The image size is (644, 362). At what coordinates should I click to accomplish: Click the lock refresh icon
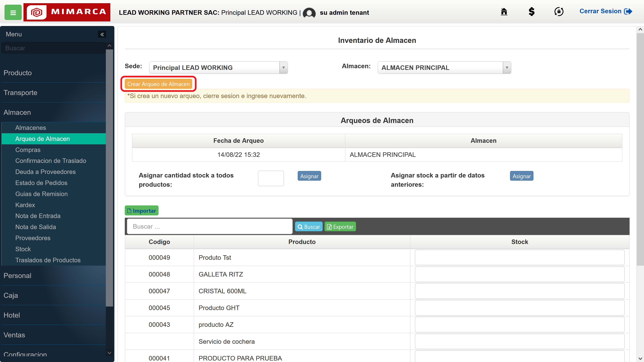[x=559, y=12]
